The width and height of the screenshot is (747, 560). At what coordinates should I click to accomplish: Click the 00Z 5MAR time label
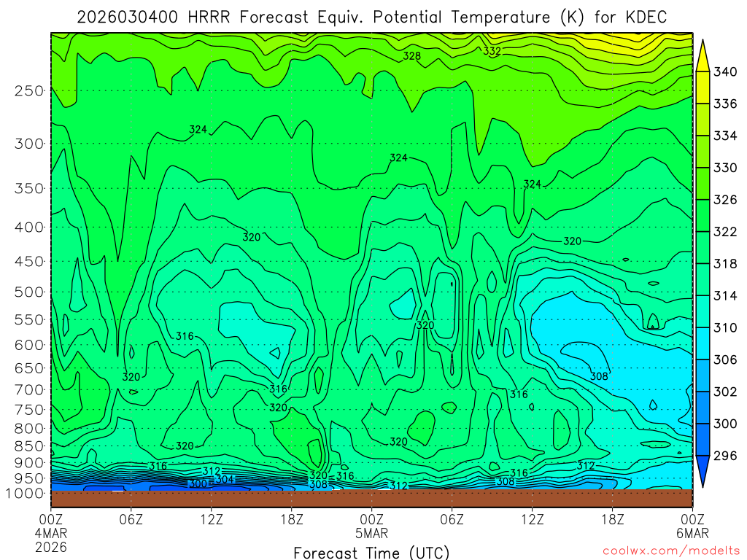[371, 526]
